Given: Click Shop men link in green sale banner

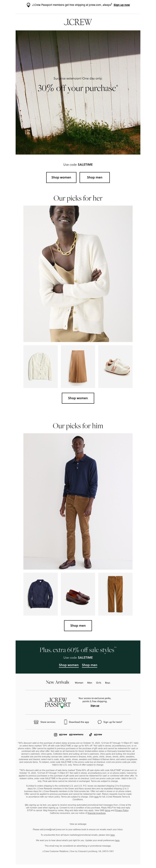Looking at the screenshot, I should (90, 665).
